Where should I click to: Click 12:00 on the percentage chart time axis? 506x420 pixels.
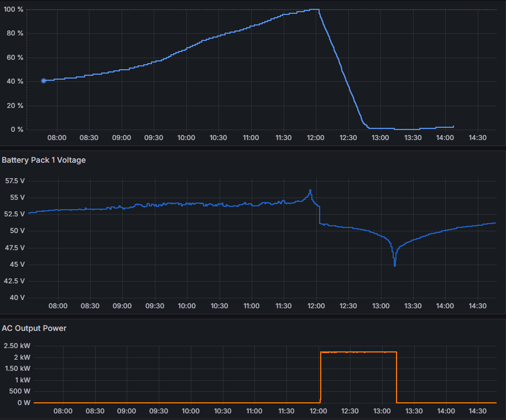[x=316, y=138]
